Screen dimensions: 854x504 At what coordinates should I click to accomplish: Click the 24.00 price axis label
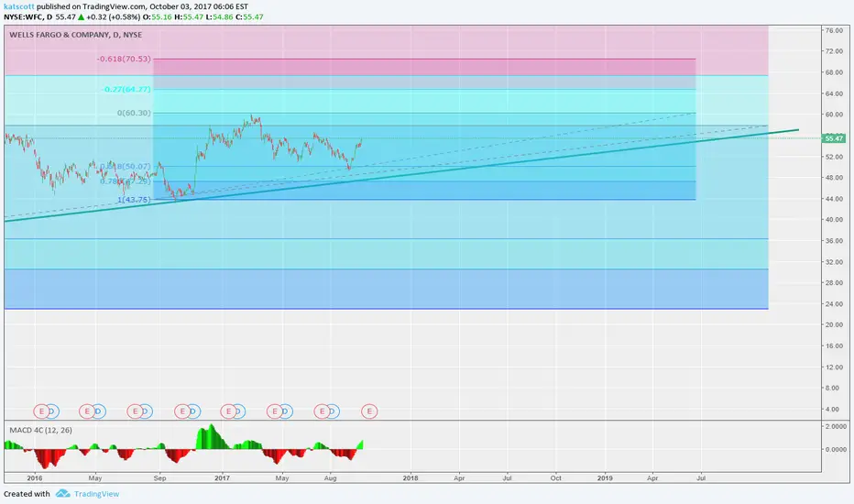coord(834,304)
